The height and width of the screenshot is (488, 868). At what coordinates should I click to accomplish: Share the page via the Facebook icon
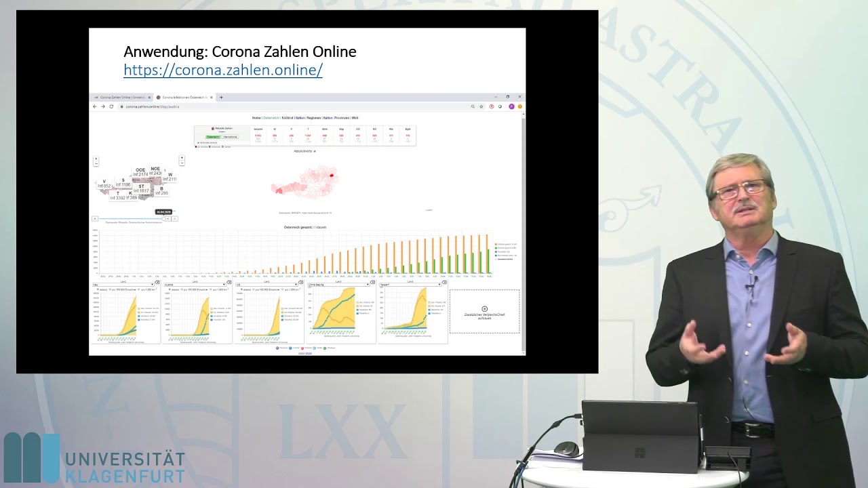click(278, 348)
